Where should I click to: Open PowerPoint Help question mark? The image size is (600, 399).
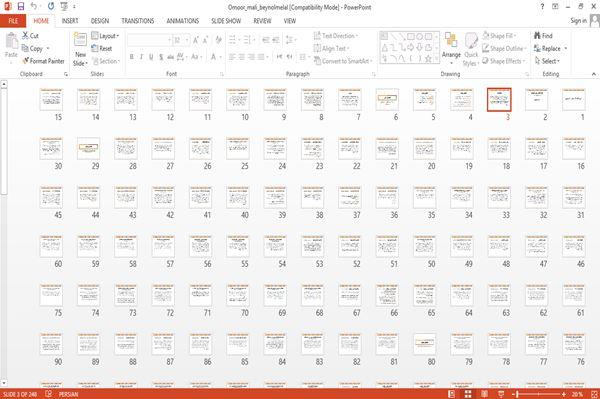542,7
